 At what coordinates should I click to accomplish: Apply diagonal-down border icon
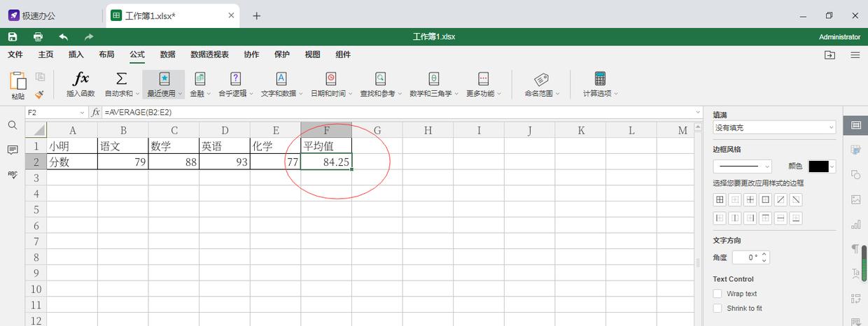click(x=796, y=200)
